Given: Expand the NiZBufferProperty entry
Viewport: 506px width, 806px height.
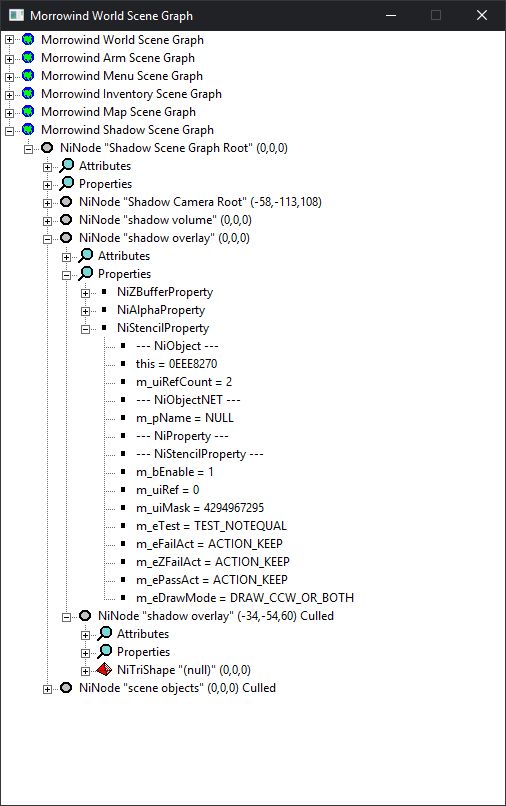Looking at the screenshot, I should coord(85,293).
